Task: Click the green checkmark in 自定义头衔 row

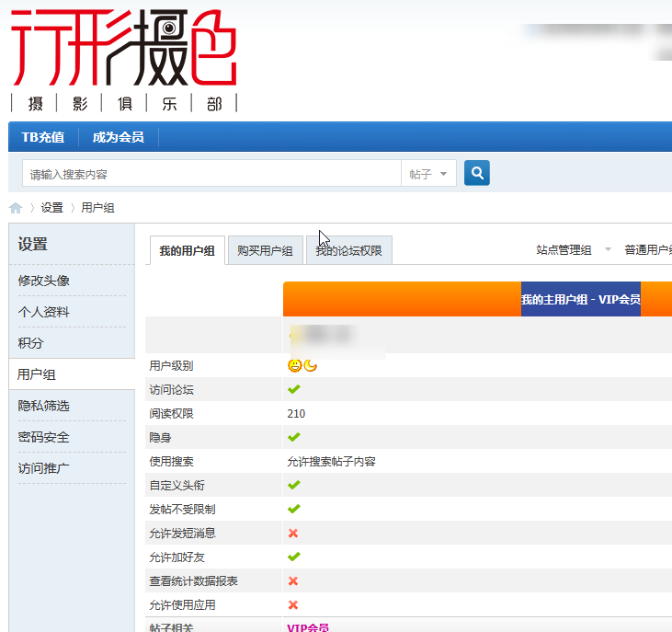Action: (x=294, y=485)
